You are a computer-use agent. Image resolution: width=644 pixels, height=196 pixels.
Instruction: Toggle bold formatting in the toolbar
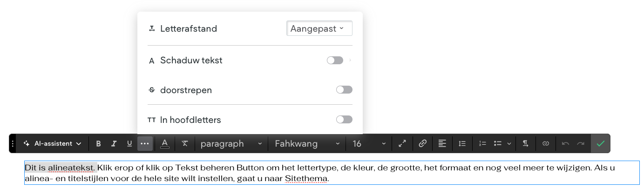point(98,144)
